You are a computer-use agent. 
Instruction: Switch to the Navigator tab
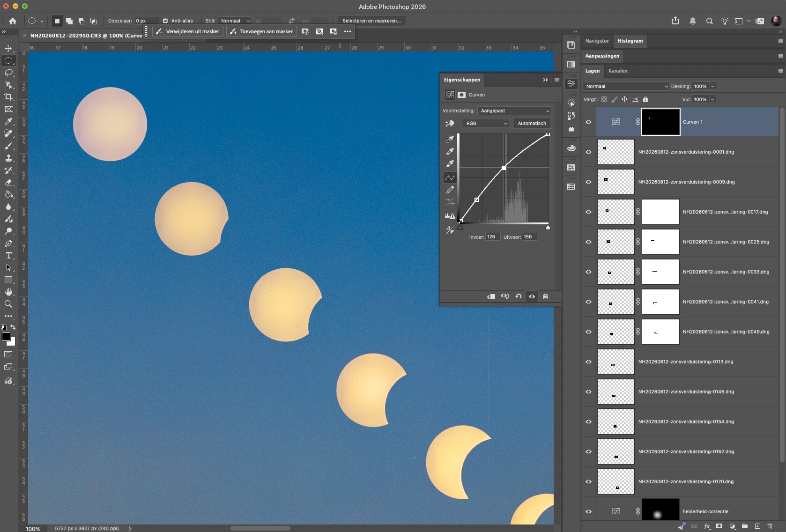tap(597, 41)
